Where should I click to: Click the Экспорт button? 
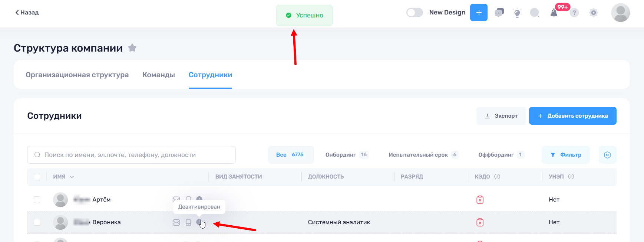click(501, 116)
